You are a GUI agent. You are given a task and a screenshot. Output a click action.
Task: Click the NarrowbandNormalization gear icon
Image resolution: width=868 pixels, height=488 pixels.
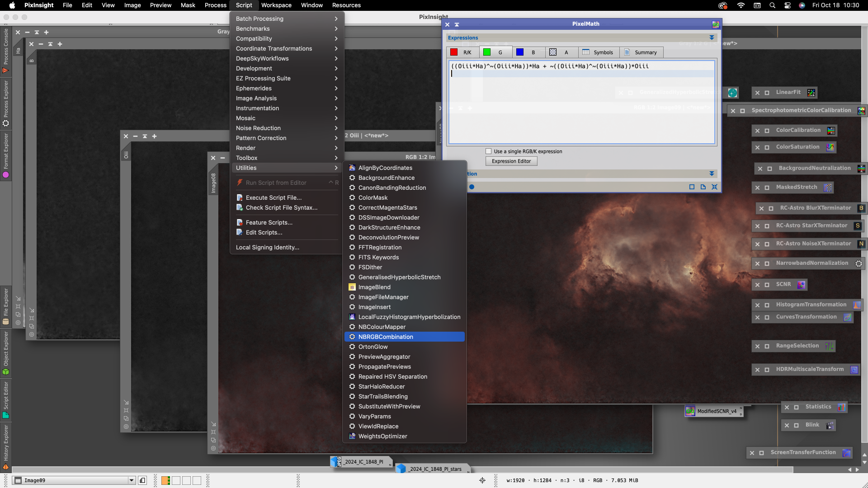(x=859, y=263)
